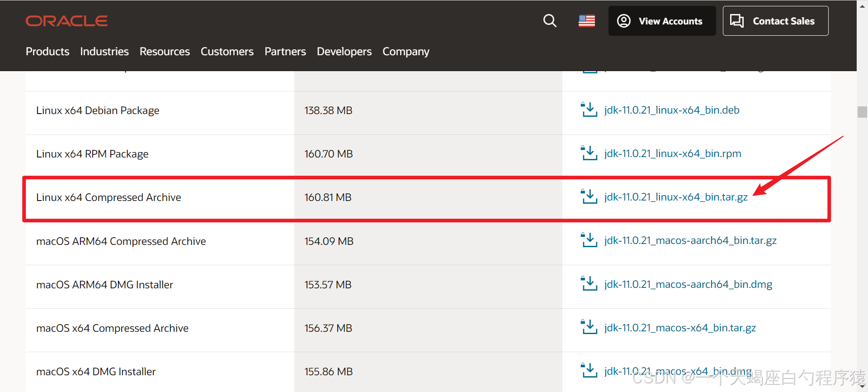Click the View Accounts button

coord(662,21)
